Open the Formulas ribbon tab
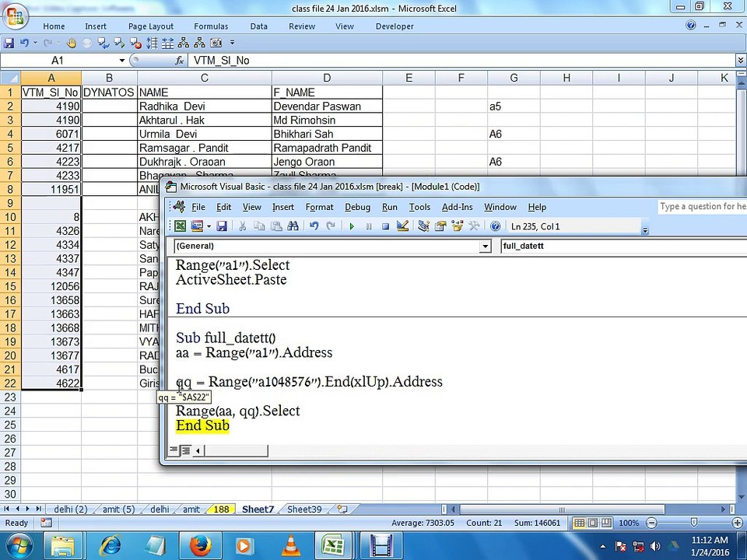747x560 pixels. [211, 26]
